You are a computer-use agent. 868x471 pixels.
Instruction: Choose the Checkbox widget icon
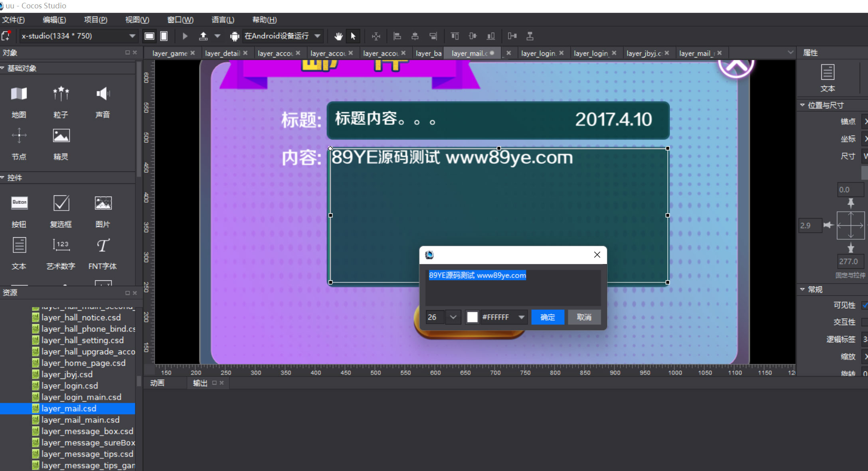pos(61,203)
